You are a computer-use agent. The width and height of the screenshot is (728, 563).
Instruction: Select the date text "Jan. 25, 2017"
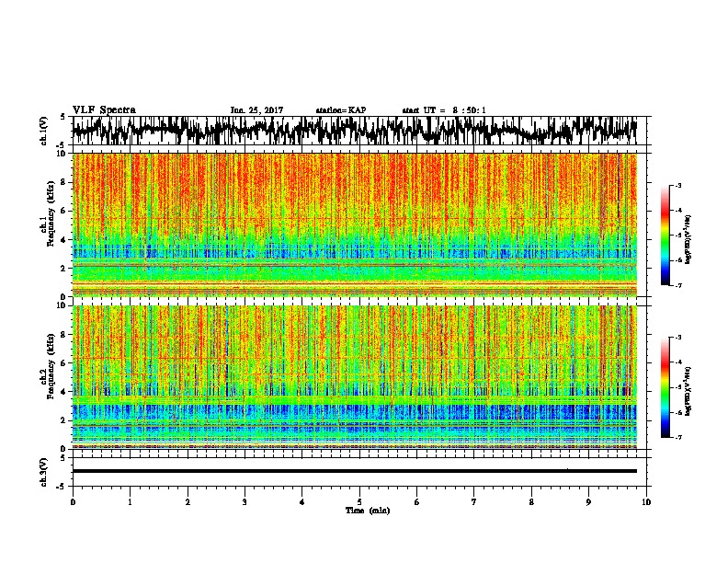click(256, 110)
